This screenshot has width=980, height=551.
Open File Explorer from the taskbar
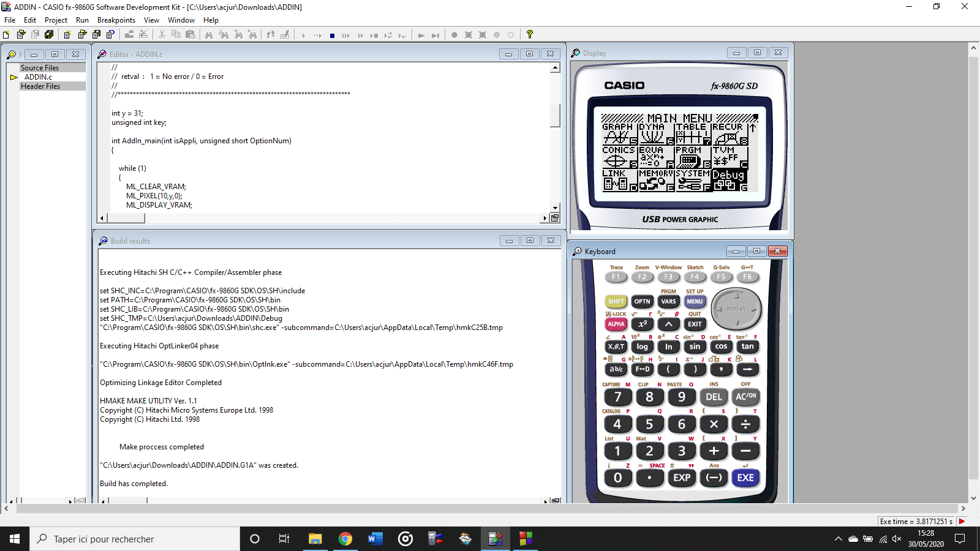(x=315, y=539)
